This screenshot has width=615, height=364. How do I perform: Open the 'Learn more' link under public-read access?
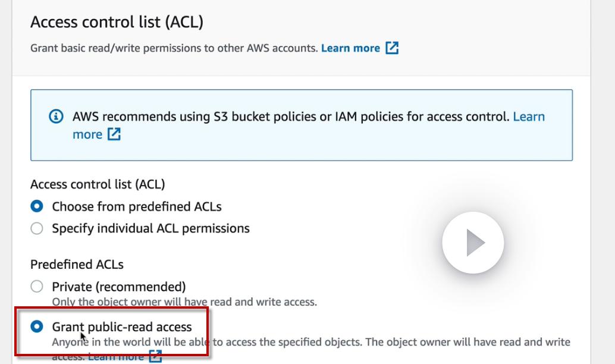coord(116,356)
